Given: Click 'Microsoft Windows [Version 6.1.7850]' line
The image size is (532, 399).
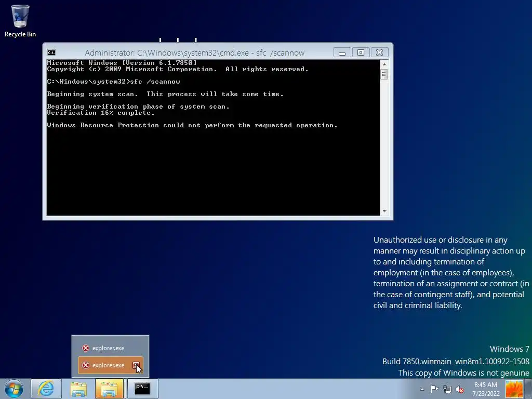Looking at the screenshot, I should coord(122,63).
